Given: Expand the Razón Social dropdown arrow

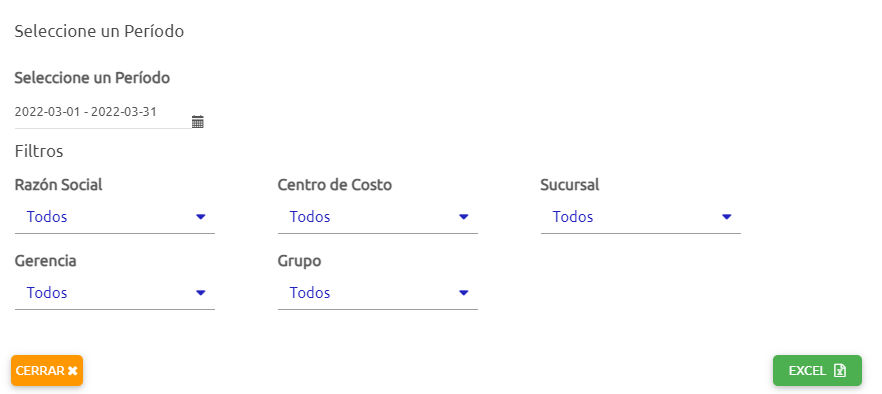Looking at the screenshot, I should 201,217.
